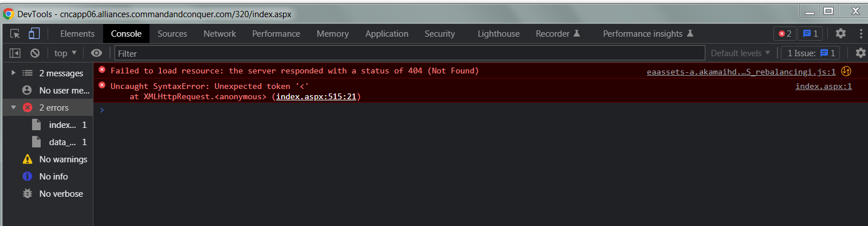868x226 pixels.
Task: Activate the inspect element picker icon
Action: tap(15, 34)
